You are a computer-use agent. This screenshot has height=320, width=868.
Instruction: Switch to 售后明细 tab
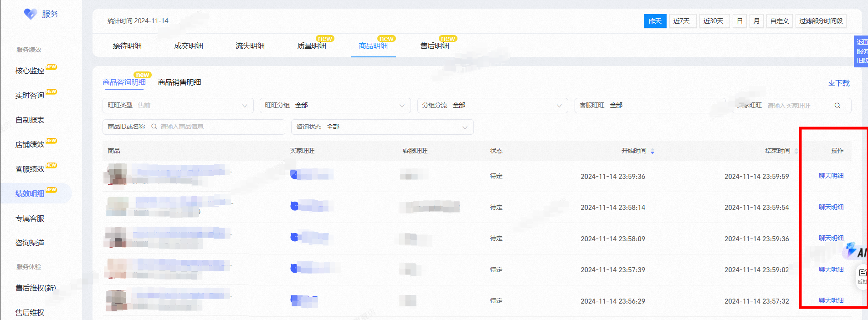[x=435, y=46]
